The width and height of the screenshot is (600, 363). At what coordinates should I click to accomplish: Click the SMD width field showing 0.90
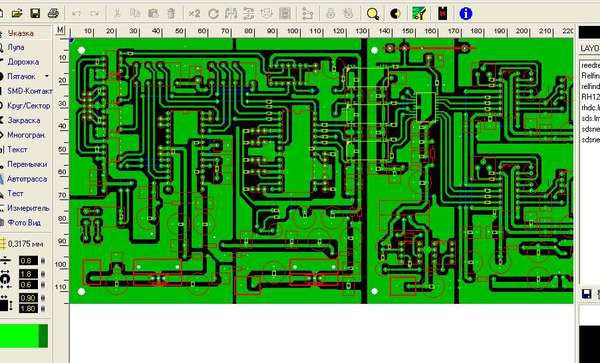click(29, 298)
